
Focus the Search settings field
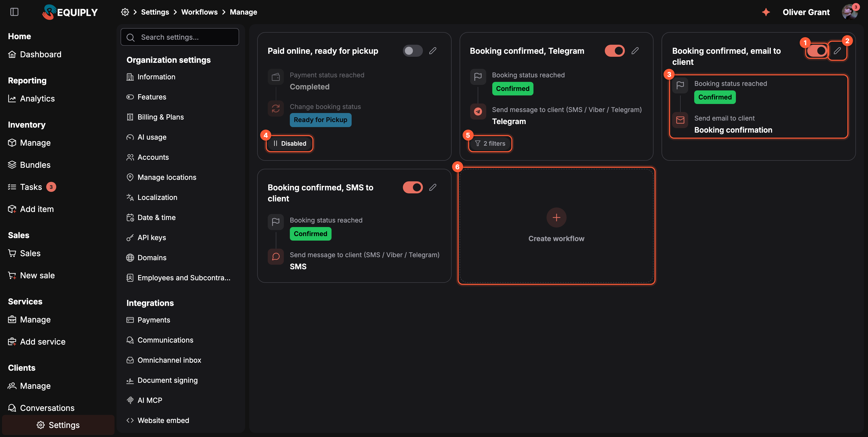coord(180,37)
